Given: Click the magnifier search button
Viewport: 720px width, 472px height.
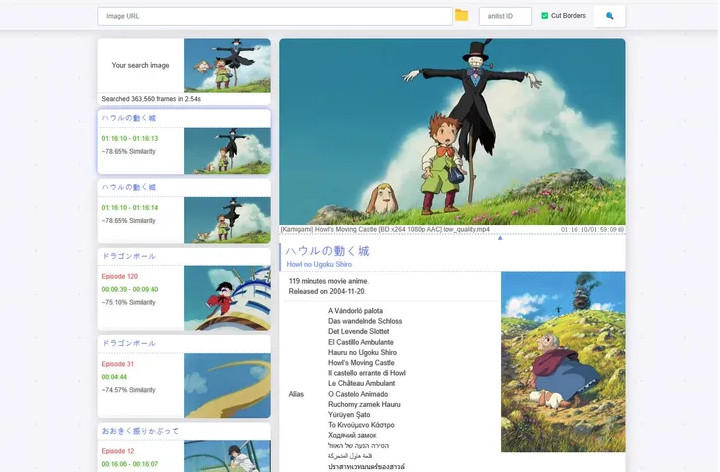Looking at the screenshot, I should pos(609,16).
